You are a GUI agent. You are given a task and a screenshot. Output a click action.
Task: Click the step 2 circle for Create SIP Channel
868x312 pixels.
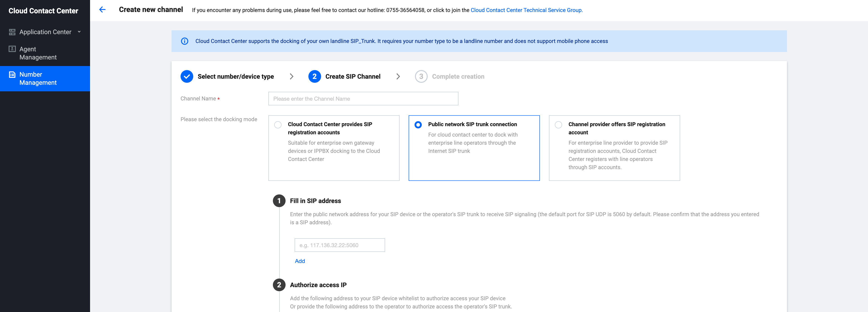tap(314, 76)
